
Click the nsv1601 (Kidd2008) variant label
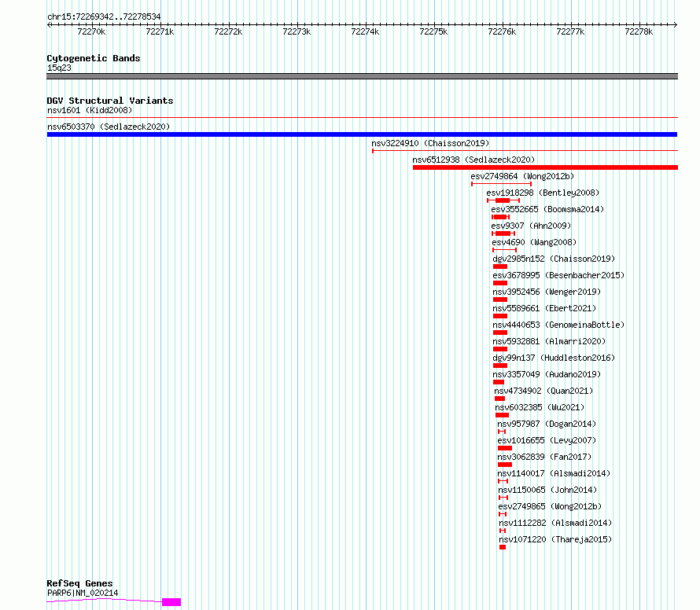[x=90, y=110]
